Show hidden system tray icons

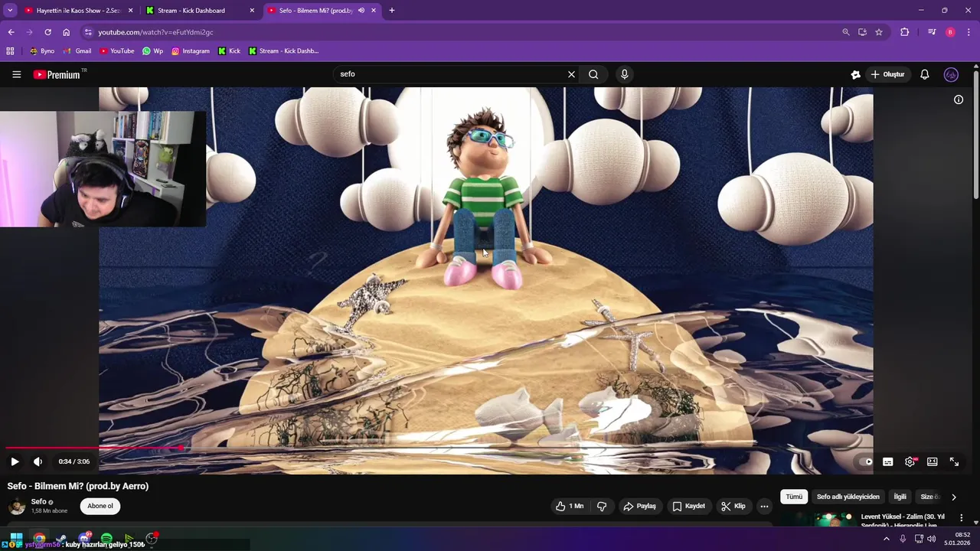887,539
